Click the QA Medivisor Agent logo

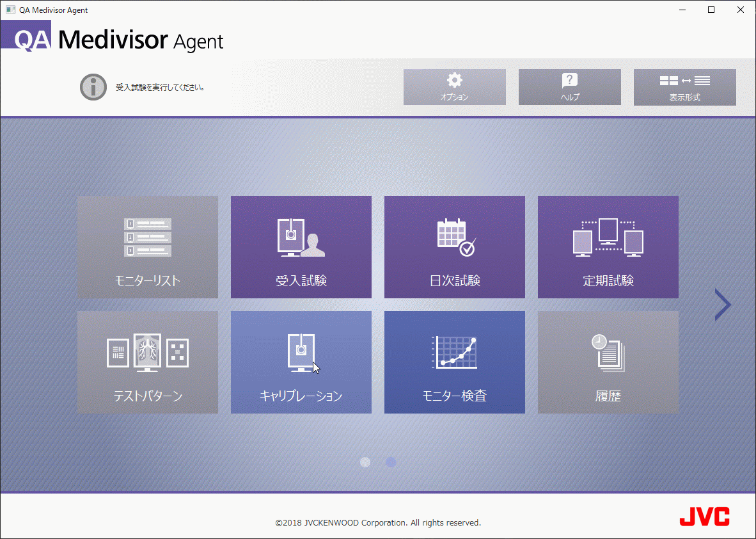click(x=113, y=36)
